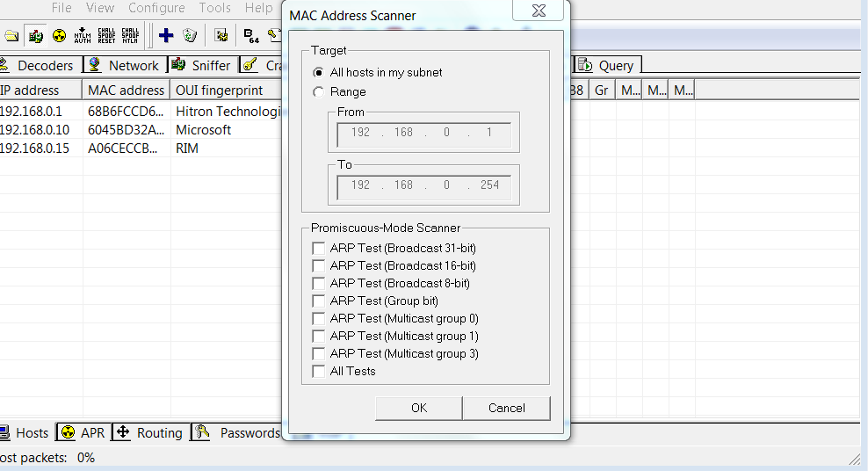Viewport: 868px width, 471px height.
Task: Click MAC cell 6045BD32A...
Action: tap(126, 130)
